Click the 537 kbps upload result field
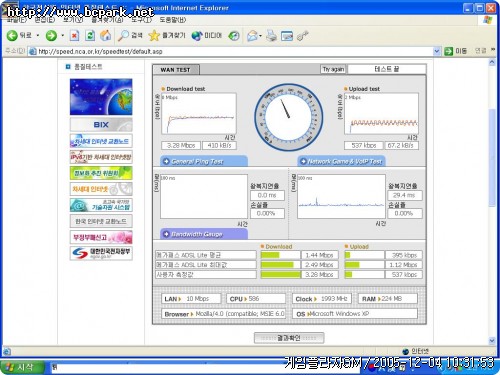500x375 pixels. click(x=364, y=146)
